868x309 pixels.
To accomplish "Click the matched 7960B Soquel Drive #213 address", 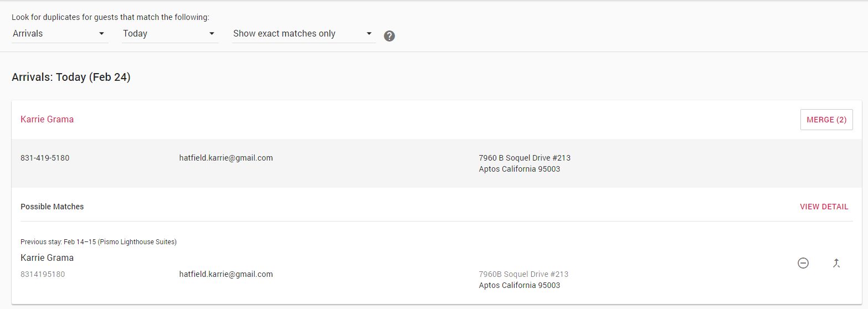I will pyautogui.click(x=523, y=274).
